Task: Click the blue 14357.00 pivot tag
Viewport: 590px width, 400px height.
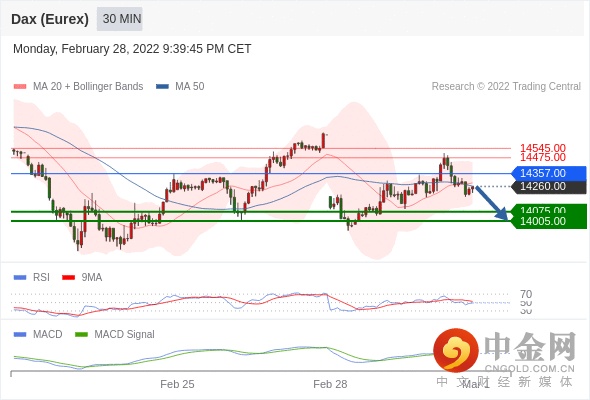Action: click(549, 173)
